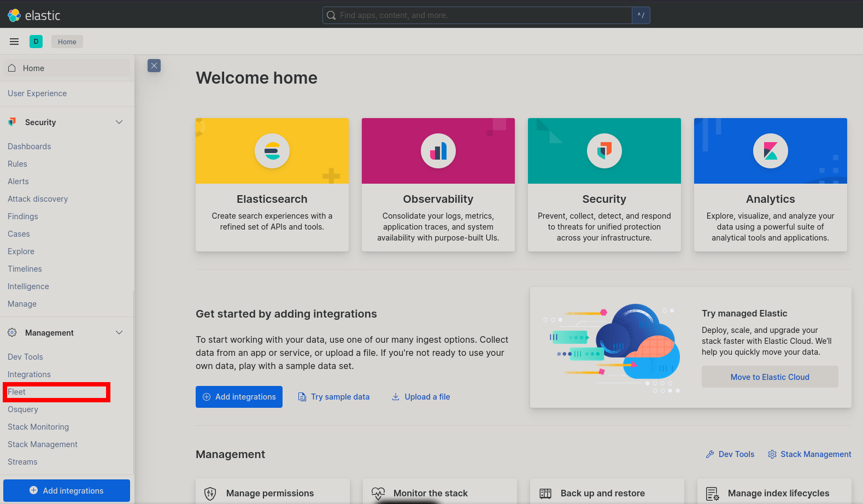Open Stack Monitoring in the sidebar
Screen dimensions: 863x504
tap(38, 427)
